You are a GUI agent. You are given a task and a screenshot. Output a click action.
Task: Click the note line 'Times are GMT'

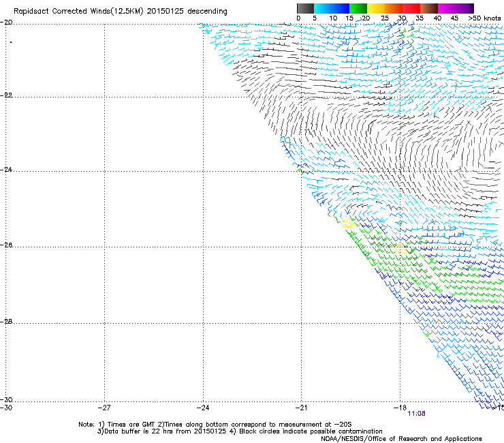click(131, 425)
